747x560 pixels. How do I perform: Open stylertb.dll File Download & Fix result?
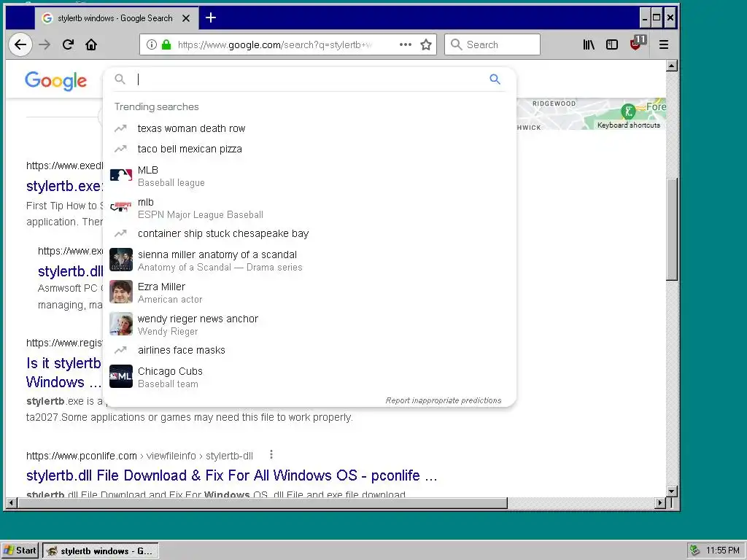click(231, 475)
